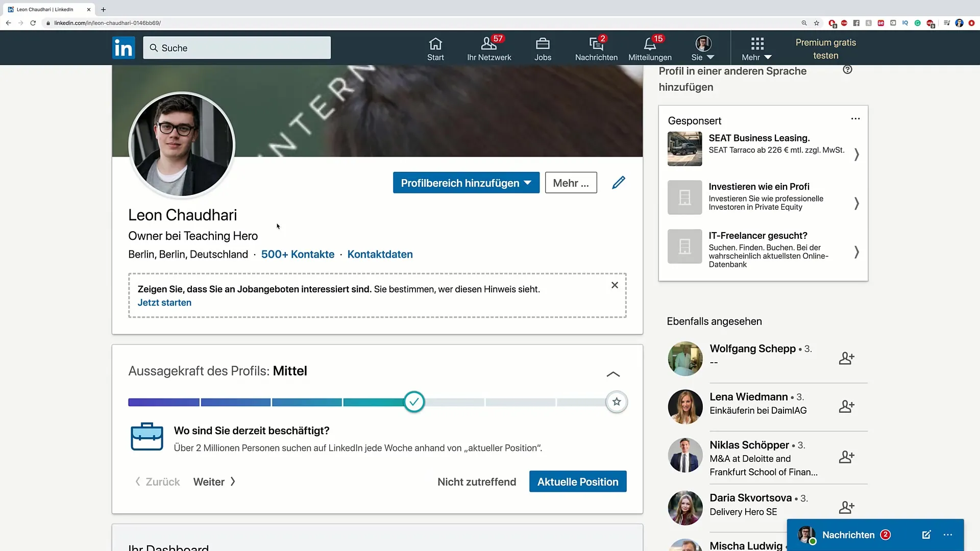980x551 pixels.
Task: Open Ihr Netzwerk with 57 badge
Action: tap(489, 49)
